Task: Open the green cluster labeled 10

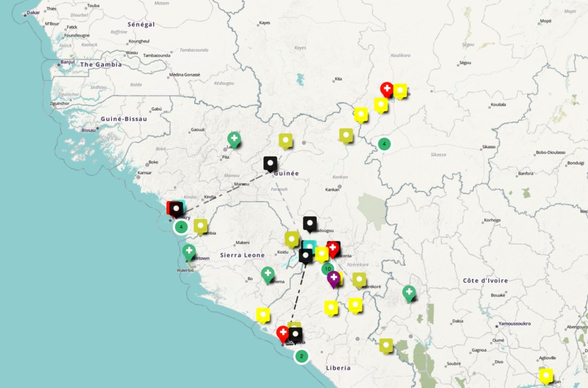Action: pos(328,268)
